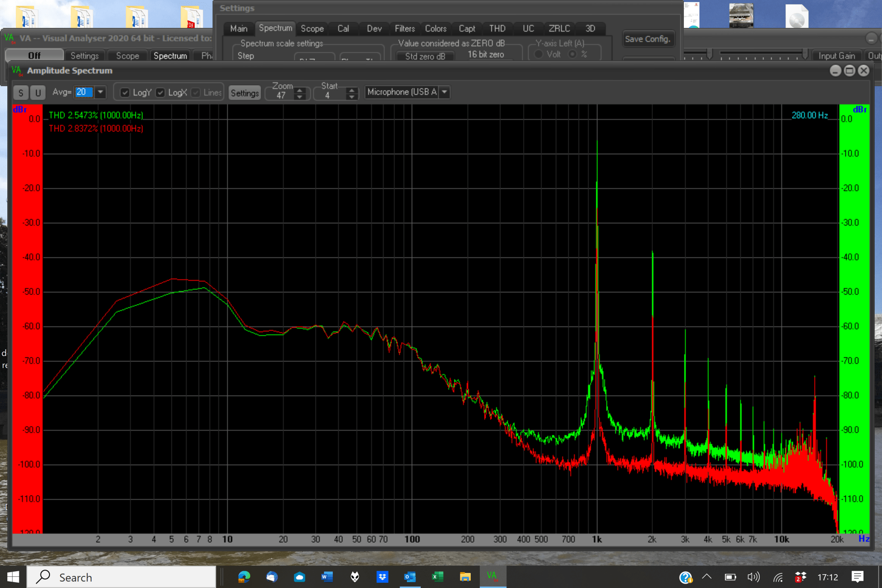The height and width of the screenshot is (588, 882).
Task: Open Microsoft Edge from the taskbar
Action: [x=244, y=577]
